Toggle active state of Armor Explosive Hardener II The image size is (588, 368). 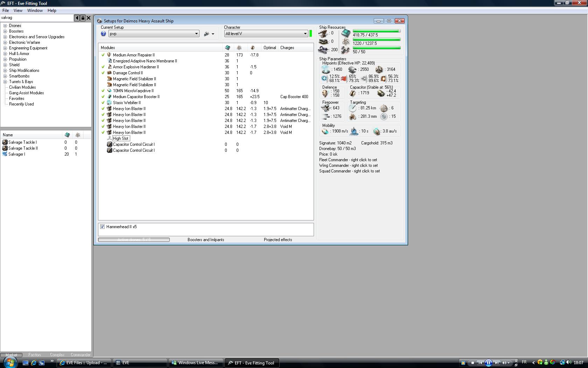pos(103,67)
